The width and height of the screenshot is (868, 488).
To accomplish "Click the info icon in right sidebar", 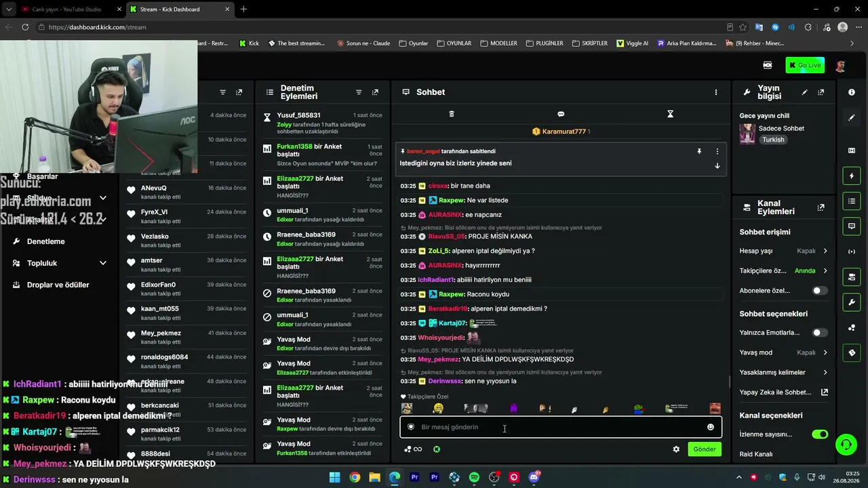I will (x=852, y=92).
